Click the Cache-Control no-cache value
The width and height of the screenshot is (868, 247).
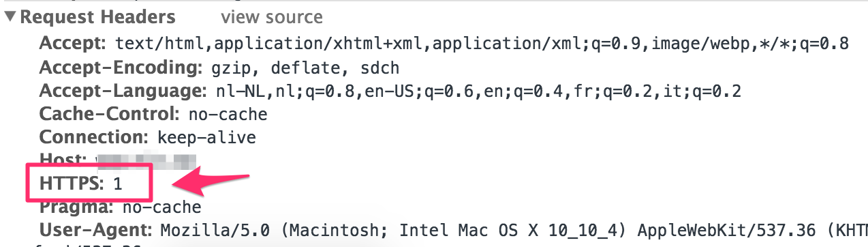(x=228, y=114)
